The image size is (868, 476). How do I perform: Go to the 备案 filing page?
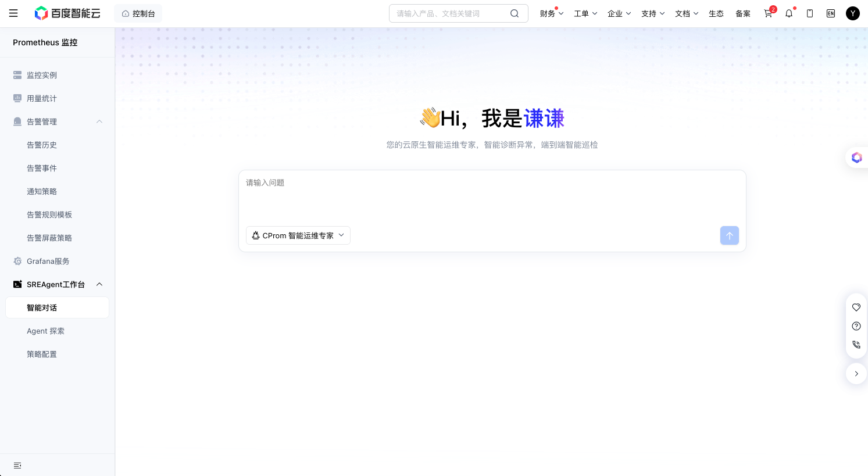(x=743, y=13)
